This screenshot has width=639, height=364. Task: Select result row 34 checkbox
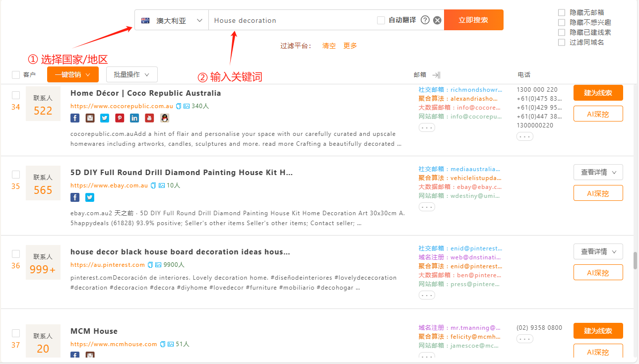tap(16, 95)
